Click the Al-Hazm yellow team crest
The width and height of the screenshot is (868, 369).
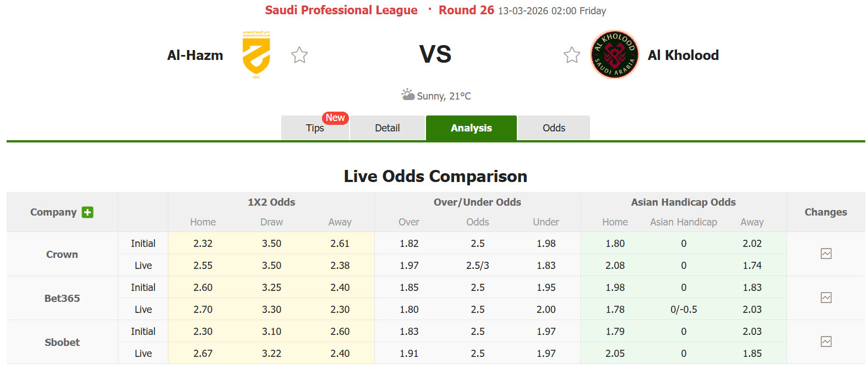pos(256,54)
